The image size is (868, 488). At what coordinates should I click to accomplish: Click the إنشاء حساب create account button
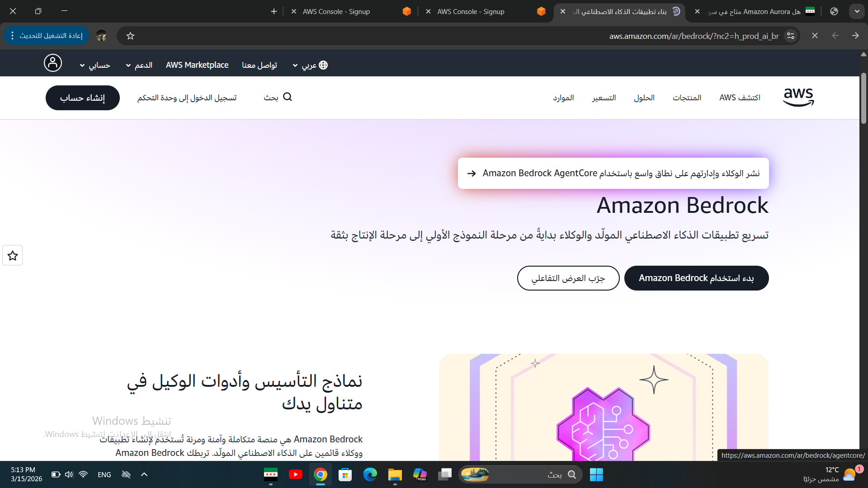(83, 98)
